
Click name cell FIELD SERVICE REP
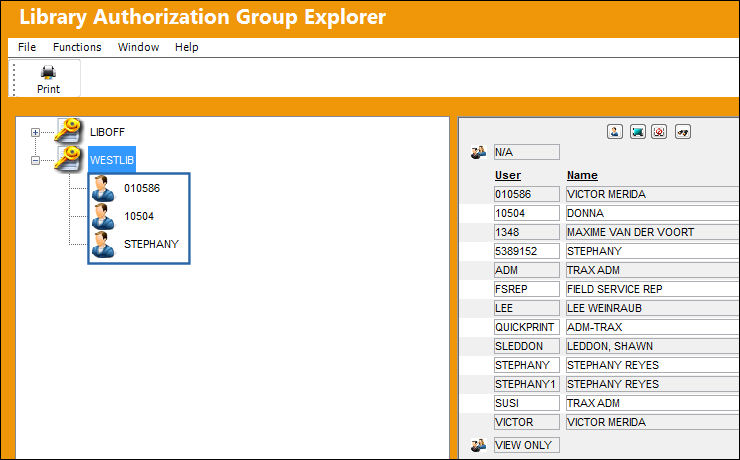[653, 289]
